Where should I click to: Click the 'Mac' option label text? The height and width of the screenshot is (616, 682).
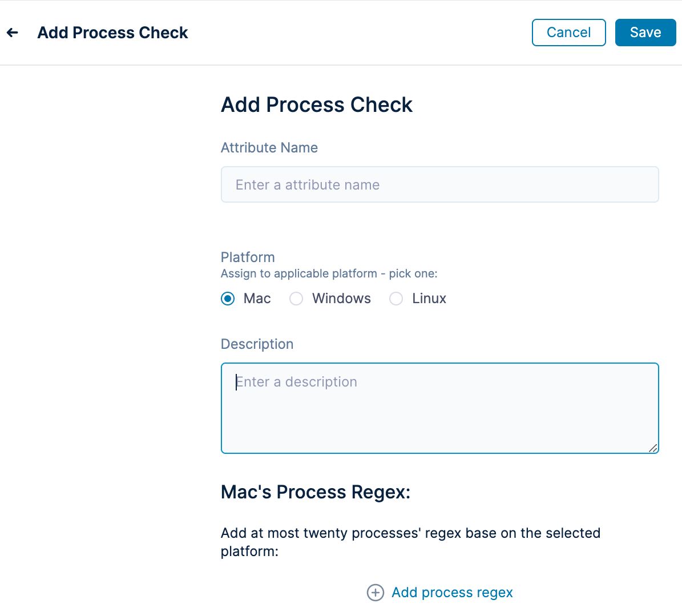257,299
